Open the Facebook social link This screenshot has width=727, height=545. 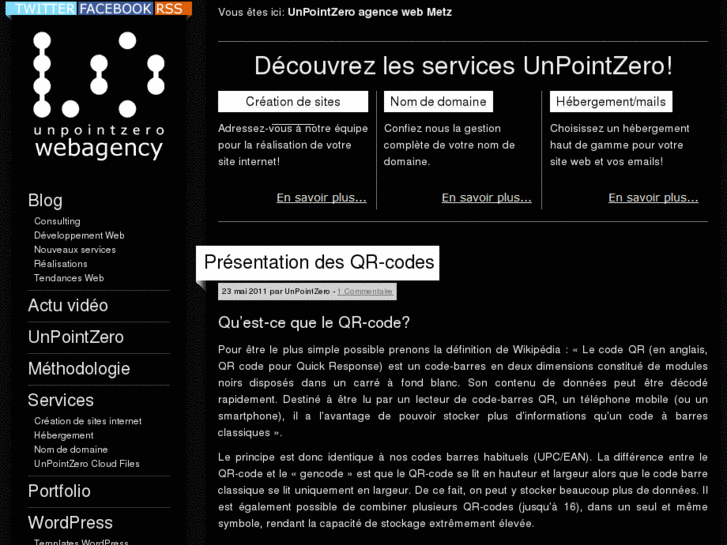pos(115,8)
